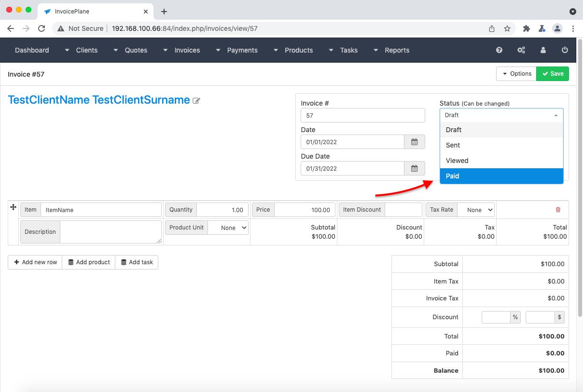
Task: Click the logout power icon
Action: point(565,50)
